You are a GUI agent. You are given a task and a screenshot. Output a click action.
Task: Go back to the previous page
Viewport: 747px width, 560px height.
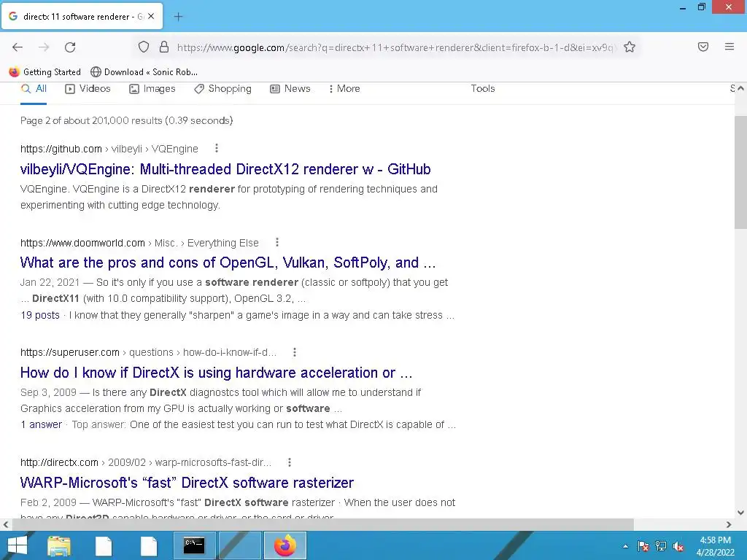(x=18, y=47)
